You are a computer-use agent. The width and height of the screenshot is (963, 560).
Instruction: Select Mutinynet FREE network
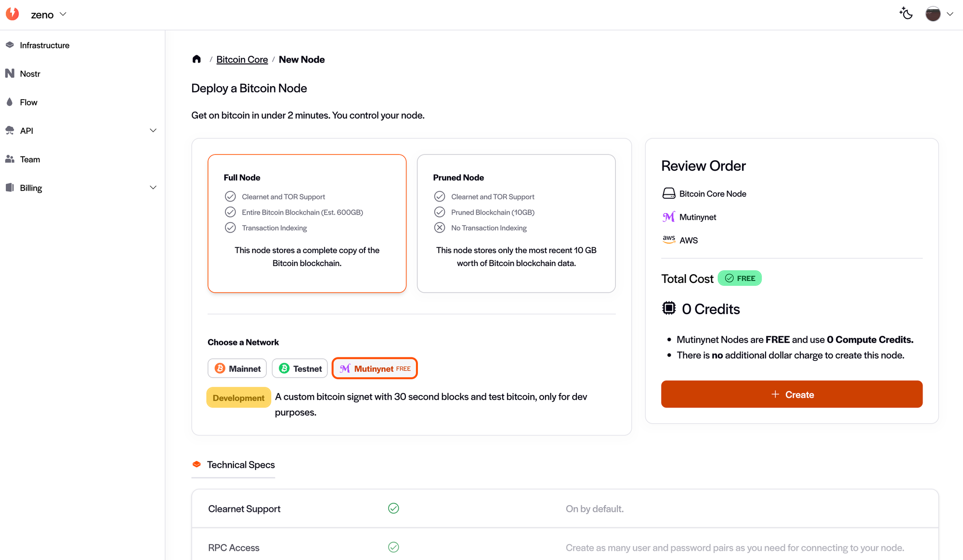[x=375, y=369]
